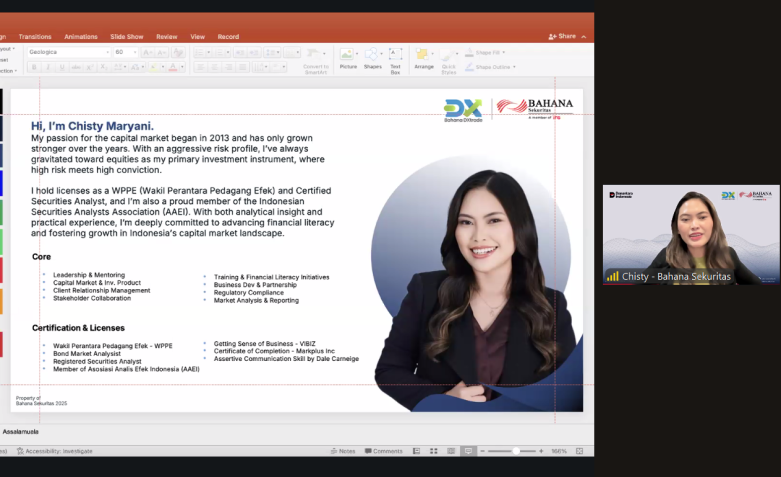
Task: Click 'Hi, I'm Chisty Maryani.' heading
Action: tap(92, 126)
